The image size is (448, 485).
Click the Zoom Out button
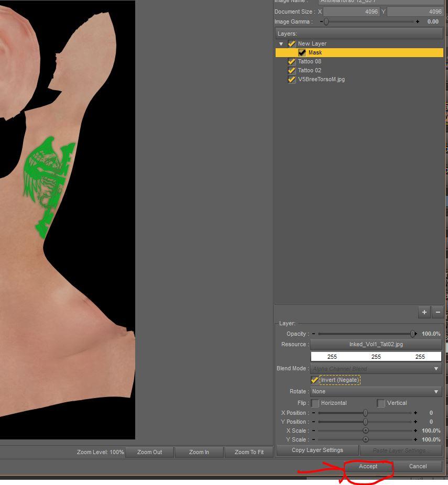pos(149,452)
